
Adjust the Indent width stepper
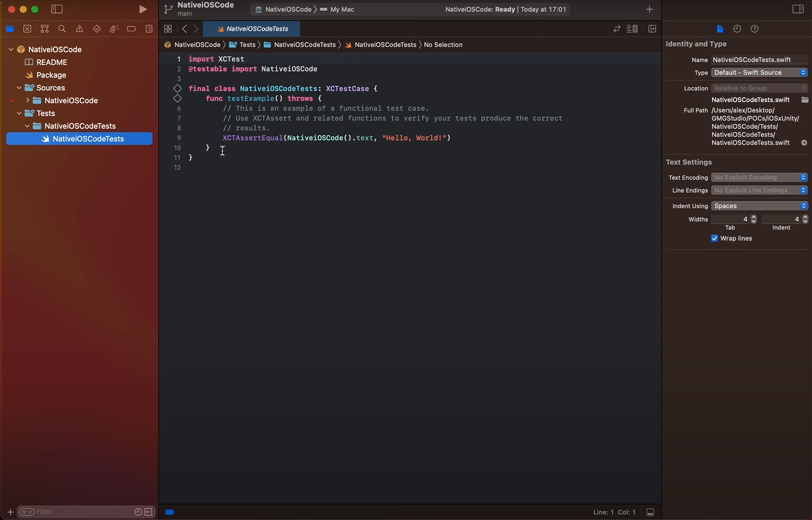coord(805,219)
